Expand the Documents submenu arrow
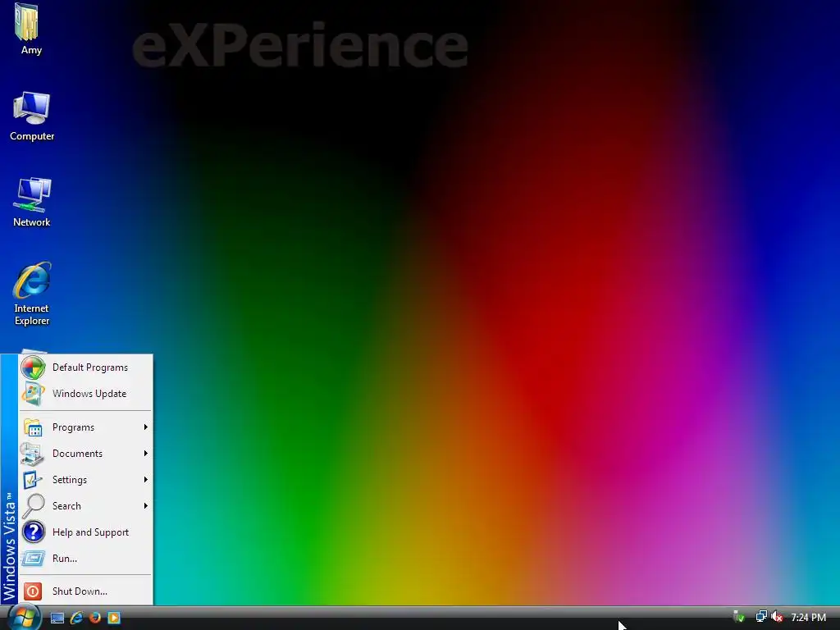Viewport: 840px width, 630px height. pyautogui.click(x=146, y=454)
